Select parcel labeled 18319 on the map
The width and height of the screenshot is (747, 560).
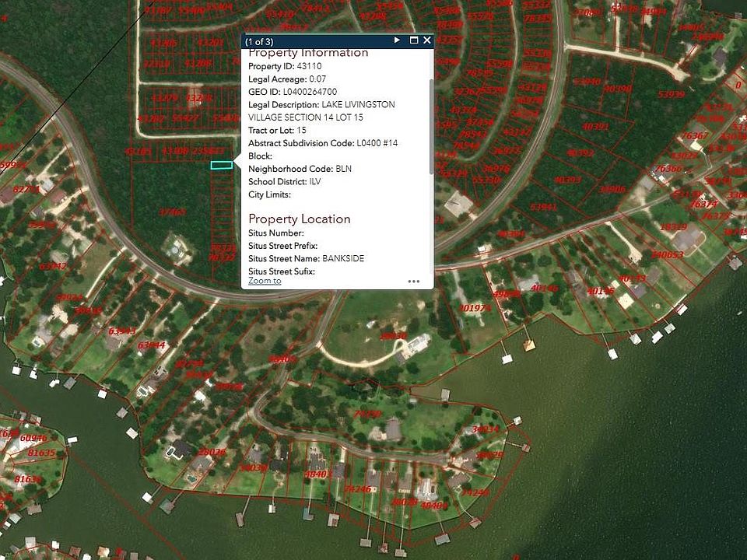673,227
